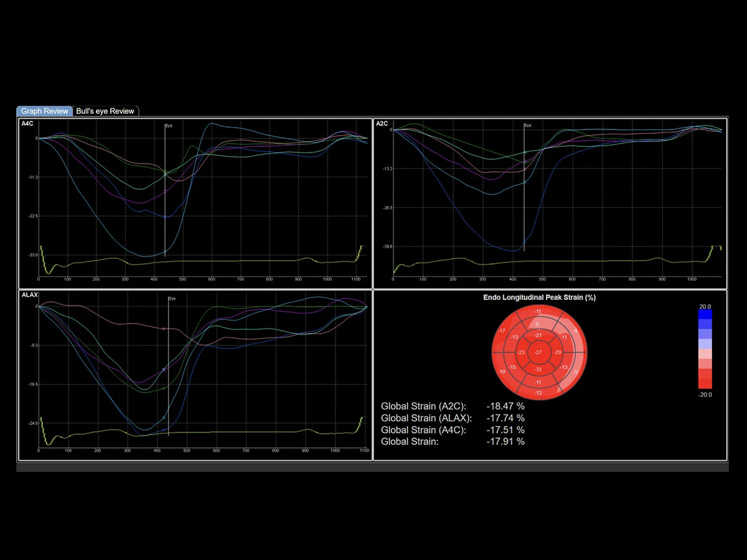Click the Sys marker in ALAX graph
747x560 pixels.
coord(172,299)
